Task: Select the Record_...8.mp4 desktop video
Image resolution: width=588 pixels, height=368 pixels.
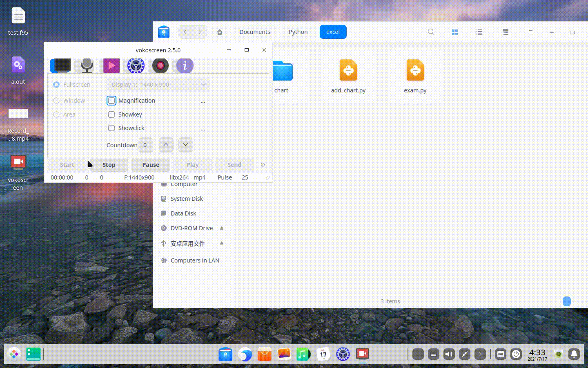Action: (18, 124)
